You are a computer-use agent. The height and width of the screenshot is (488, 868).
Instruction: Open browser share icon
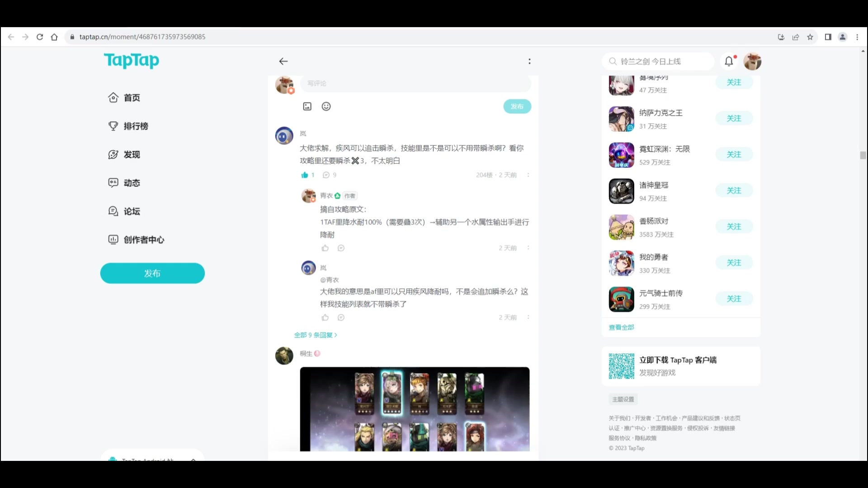[796, 37]
